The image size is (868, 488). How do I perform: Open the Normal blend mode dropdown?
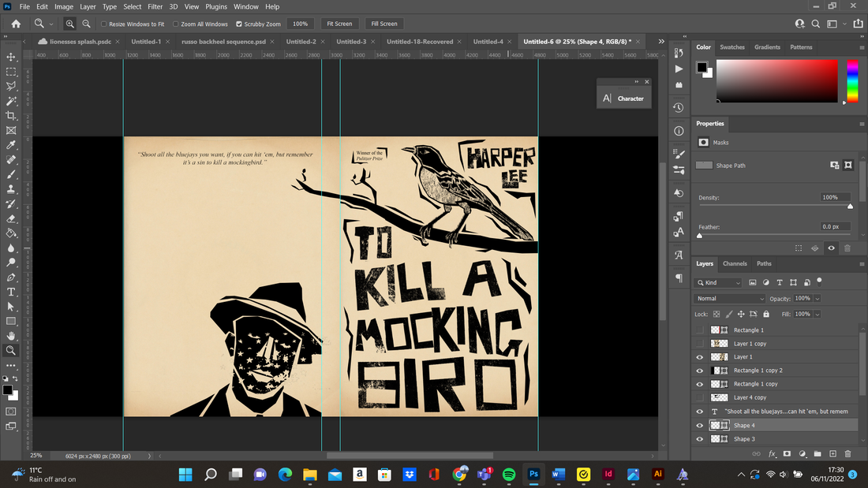point(730,299)
